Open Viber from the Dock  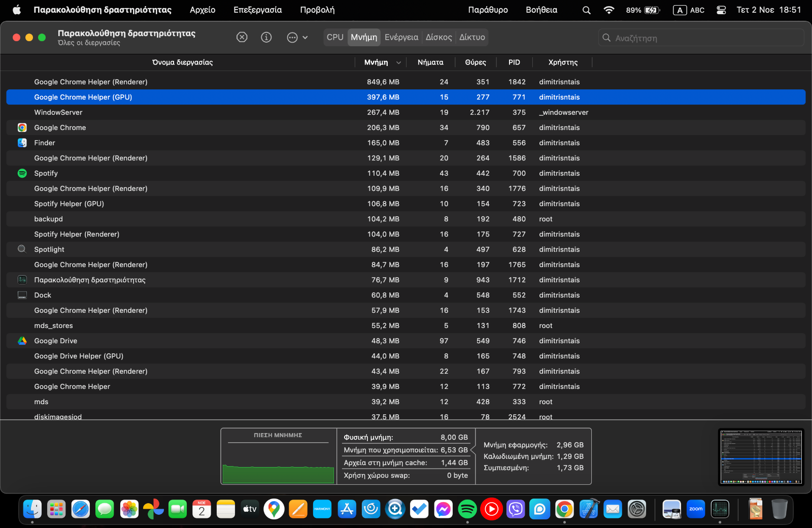point(516,509)
